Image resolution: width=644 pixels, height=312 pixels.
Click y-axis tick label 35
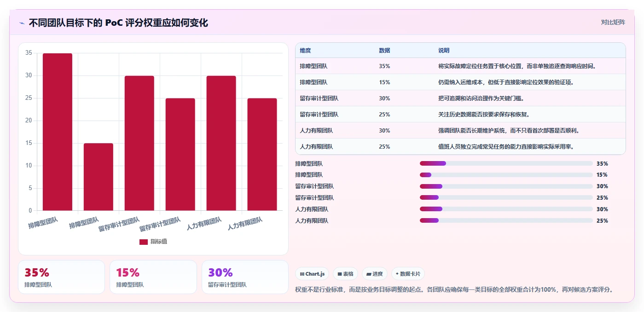tap(29, 53)
